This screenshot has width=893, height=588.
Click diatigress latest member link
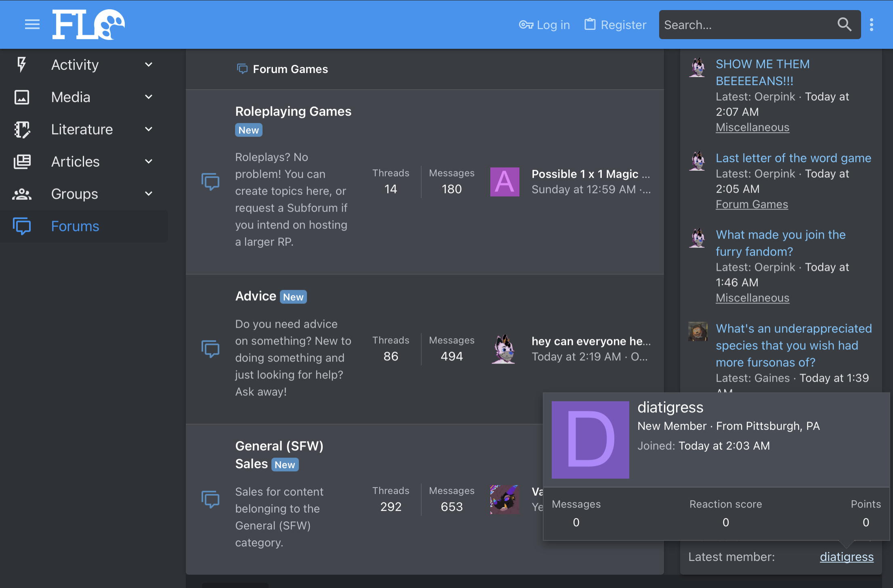point(847,557)
